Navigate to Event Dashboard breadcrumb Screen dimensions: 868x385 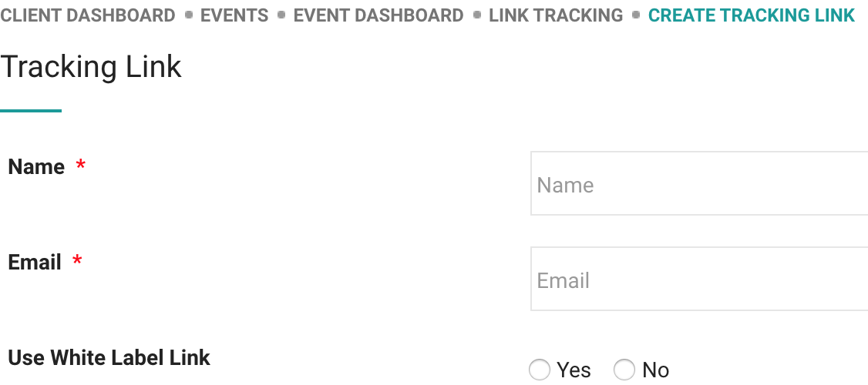[378, 15]
